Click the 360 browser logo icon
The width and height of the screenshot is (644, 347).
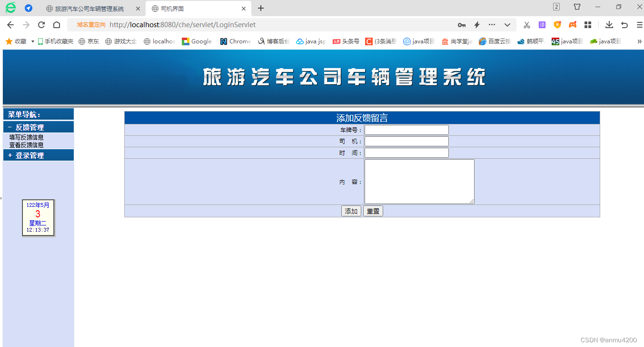click(x=10, y=8)
